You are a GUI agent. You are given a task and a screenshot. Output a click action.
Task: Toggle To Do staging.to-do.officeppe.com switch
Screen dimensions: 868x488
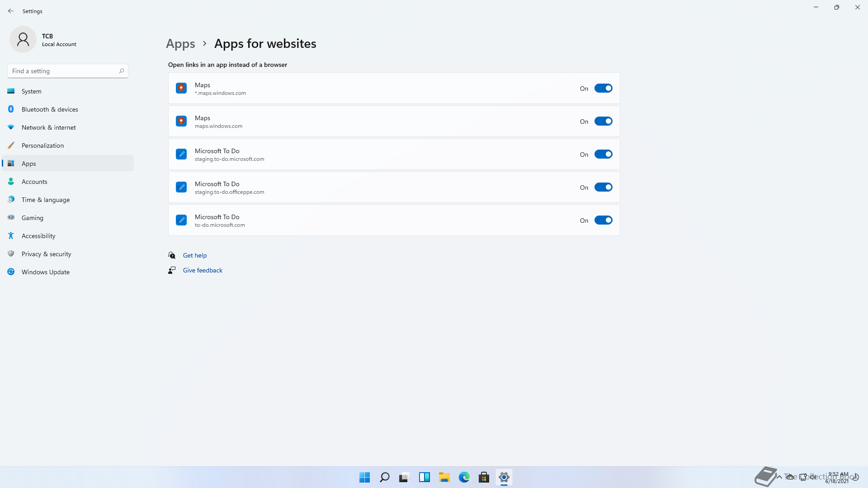pos(603,187)
